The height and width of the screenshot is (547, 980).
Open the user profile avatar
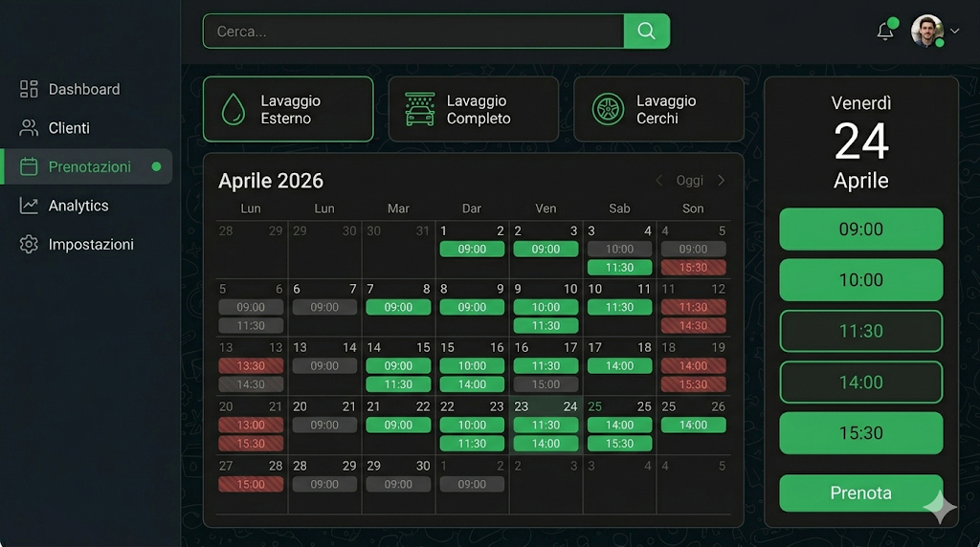926,31
